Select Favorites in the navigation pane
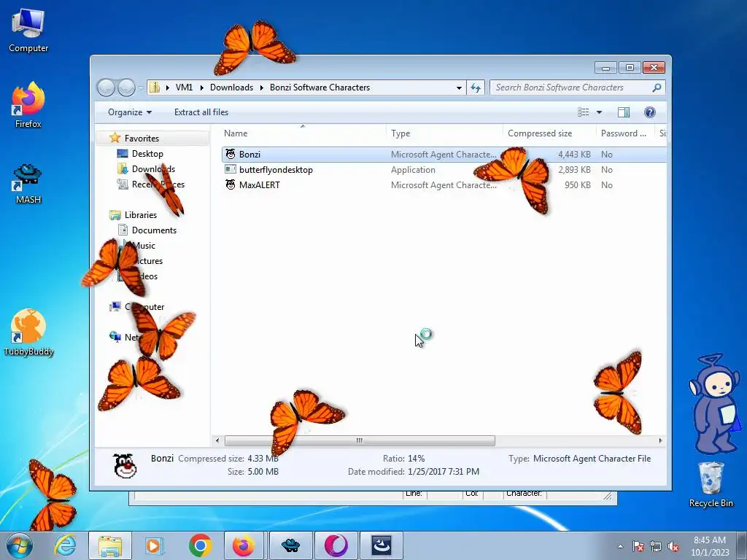The image size is (747, 560). click(142, 139)
